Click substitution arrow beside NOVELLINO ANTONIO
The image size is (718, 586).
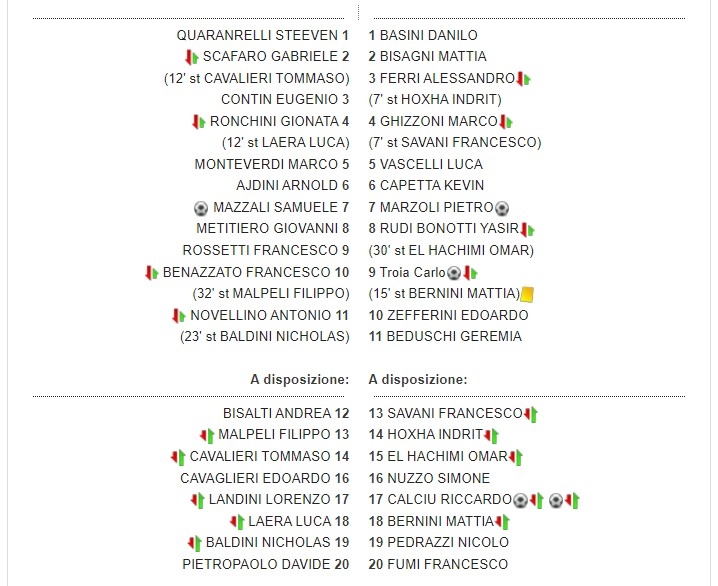click(x=179, y=316)
